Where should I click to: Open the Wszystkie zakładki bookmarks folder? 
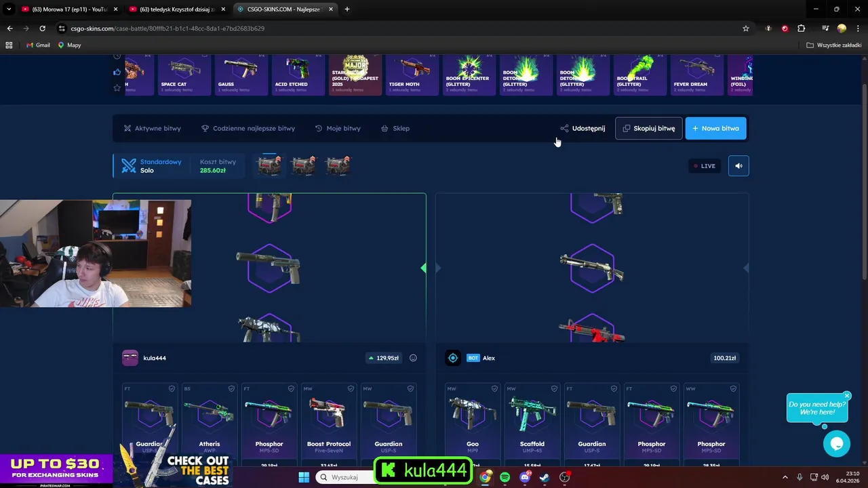pos(833,45)
